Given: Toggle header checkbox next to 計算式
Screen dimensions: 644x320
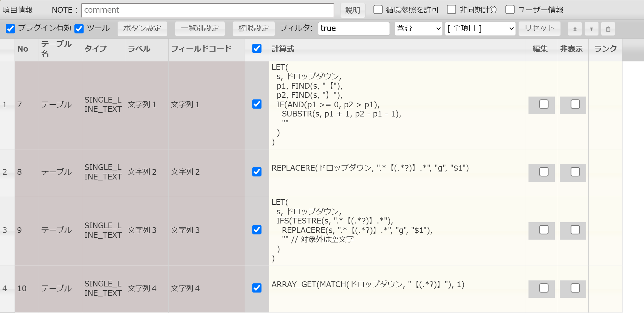Looking at the screenshot, I should click(x=257, y=48).
